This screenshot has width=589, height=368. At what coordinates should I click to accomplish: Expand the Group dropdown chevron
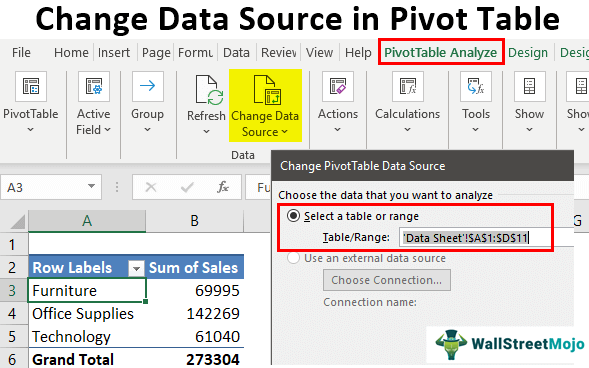click(x=148, y=130)
